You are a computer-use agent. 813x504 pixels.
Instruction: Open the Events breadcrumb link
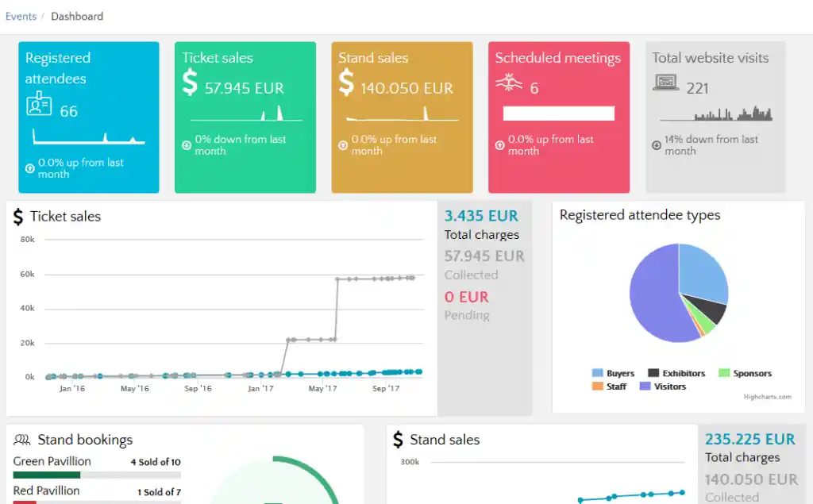pos(21,17)
